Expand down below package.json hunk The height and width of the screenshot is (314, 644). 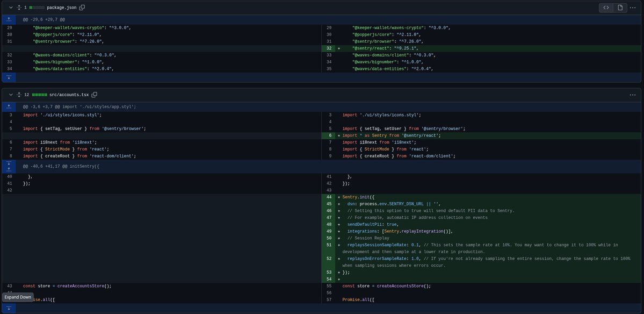tap(9, 77)
